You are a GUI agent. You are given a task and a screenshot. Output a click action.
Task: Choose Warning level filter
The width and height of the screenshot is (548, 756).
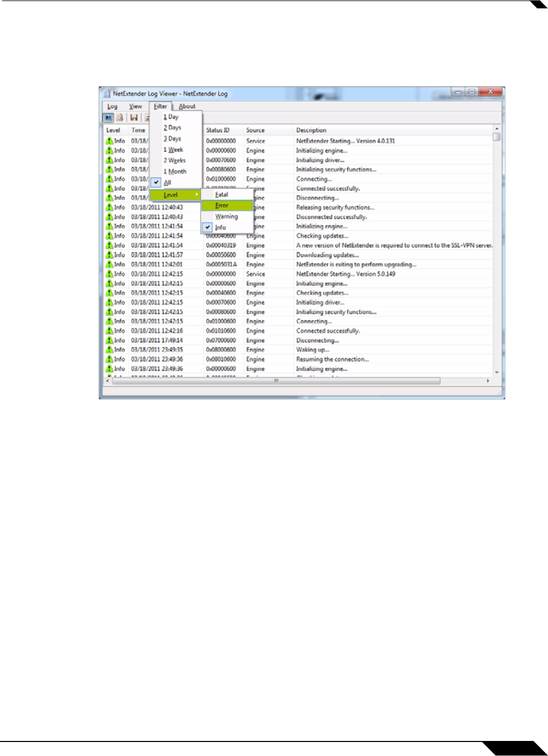tap(227, 216)
